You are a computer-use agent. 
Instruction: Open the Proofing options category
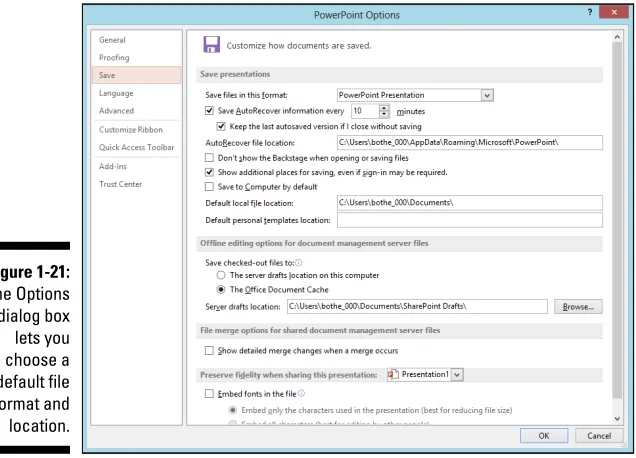point(136,58)
